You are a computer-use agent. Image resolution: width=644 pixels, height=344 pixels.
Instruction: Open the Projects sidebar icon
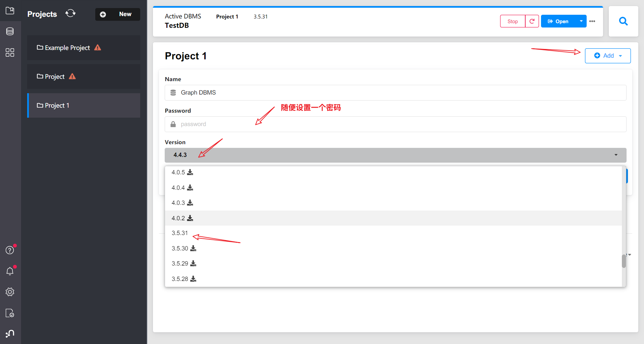[10, 10]
